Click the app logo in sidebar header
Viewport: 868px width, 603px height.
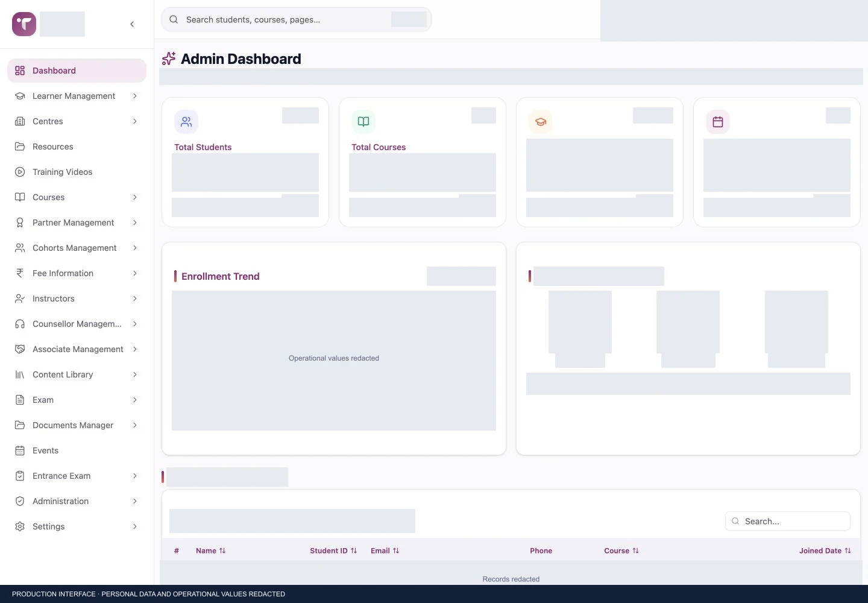[24, 24]
